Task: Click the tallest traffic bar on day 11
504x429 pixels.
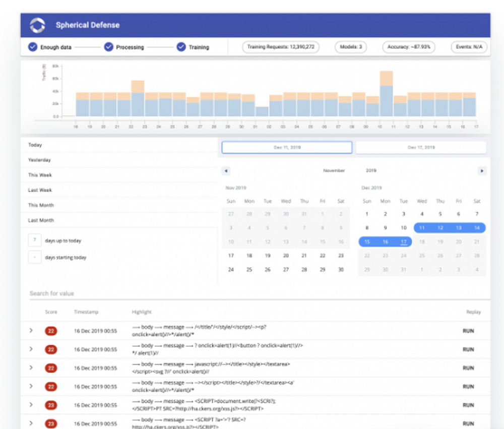Action: [386, 94]
